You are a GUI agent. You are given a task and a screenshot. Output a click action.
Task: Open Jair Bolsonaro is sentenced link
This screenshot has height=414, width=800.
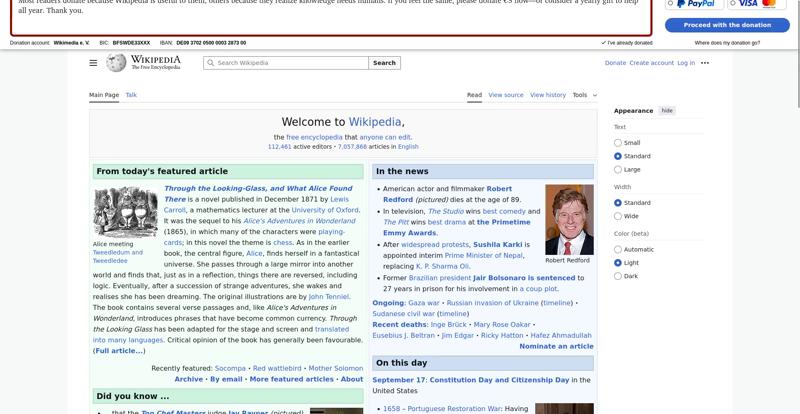[x=524, y=278]
